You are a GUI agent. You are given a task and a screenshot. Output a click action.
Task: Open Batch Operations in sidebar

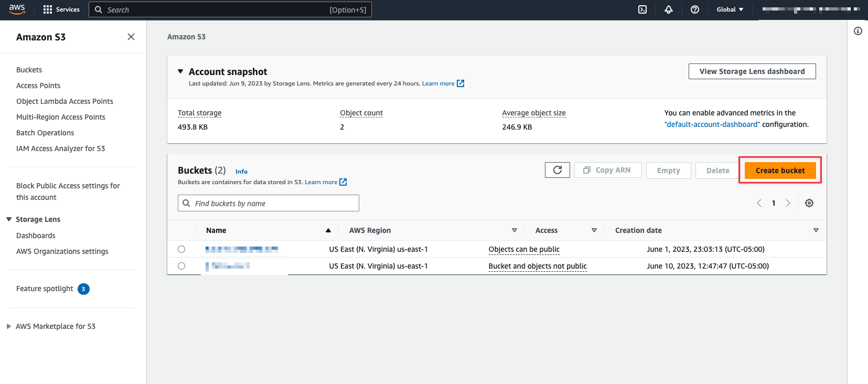[45, 133]
